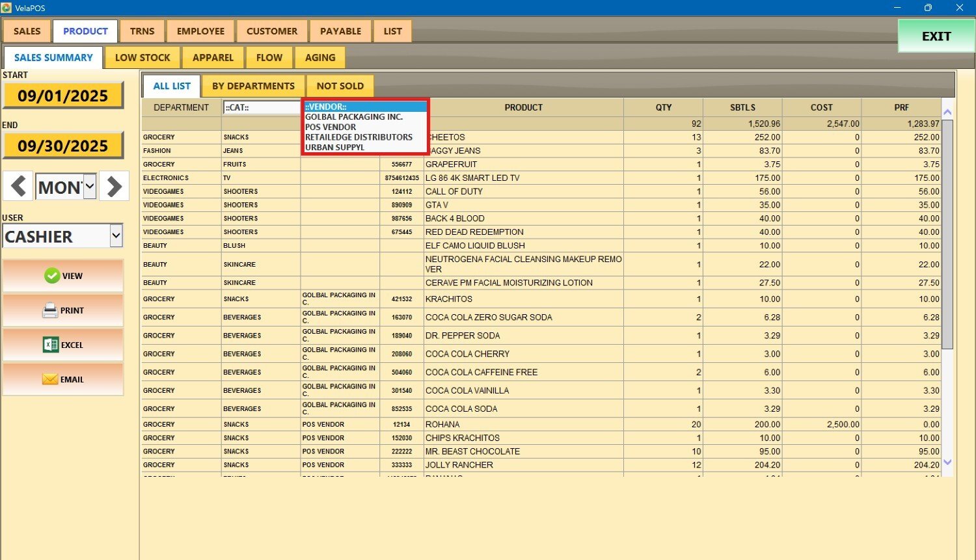Click the envelope EMAIL icon
Viewport: 976px width, 560px height.
pyautogui.click(x=50, y=379)
